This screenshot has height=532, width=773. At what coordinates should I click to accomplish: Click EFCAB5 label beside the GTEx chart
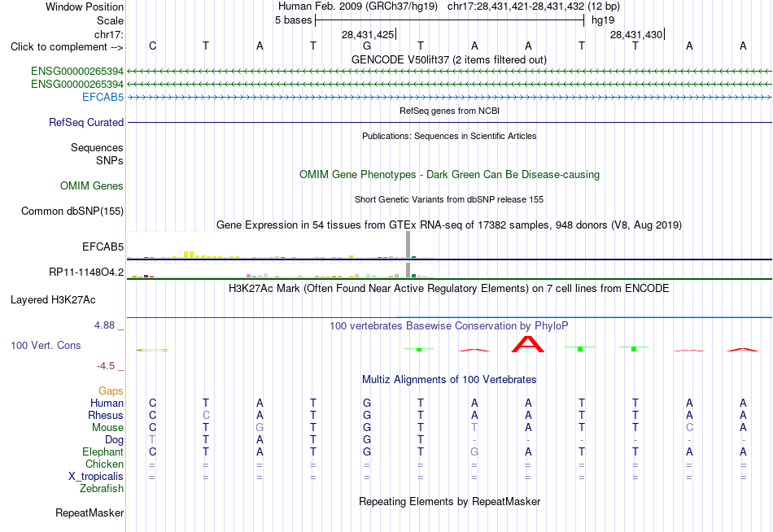tap(103, 246)
